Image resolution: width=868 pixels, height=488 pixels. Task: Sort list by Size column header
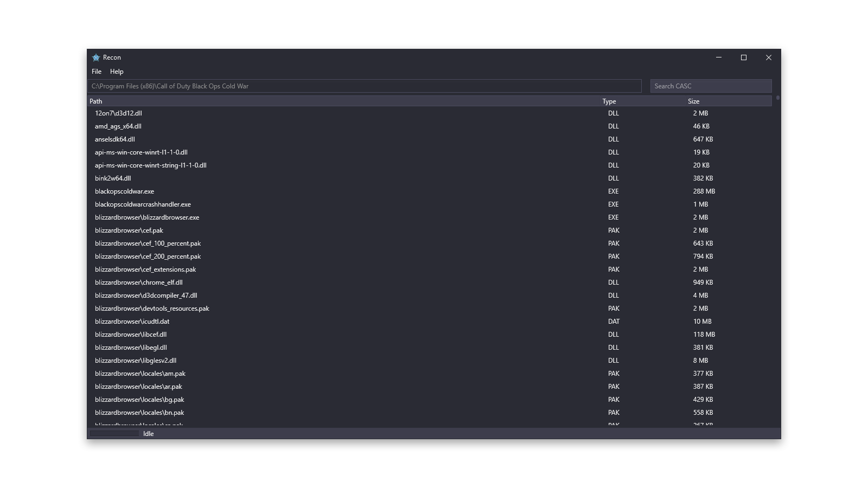click(x=729, y=101)
